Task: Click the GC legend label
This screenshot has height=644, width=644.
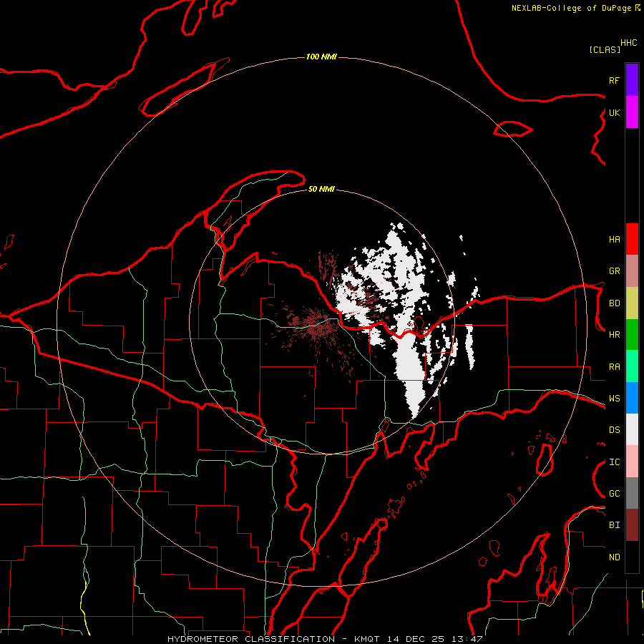Action: click(614, 494)
